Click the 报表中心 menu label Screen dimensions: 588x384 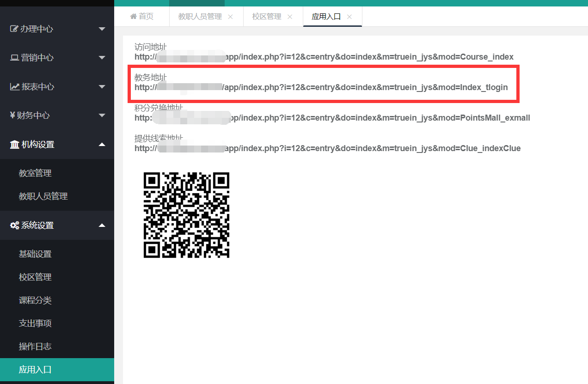point(38,87)
